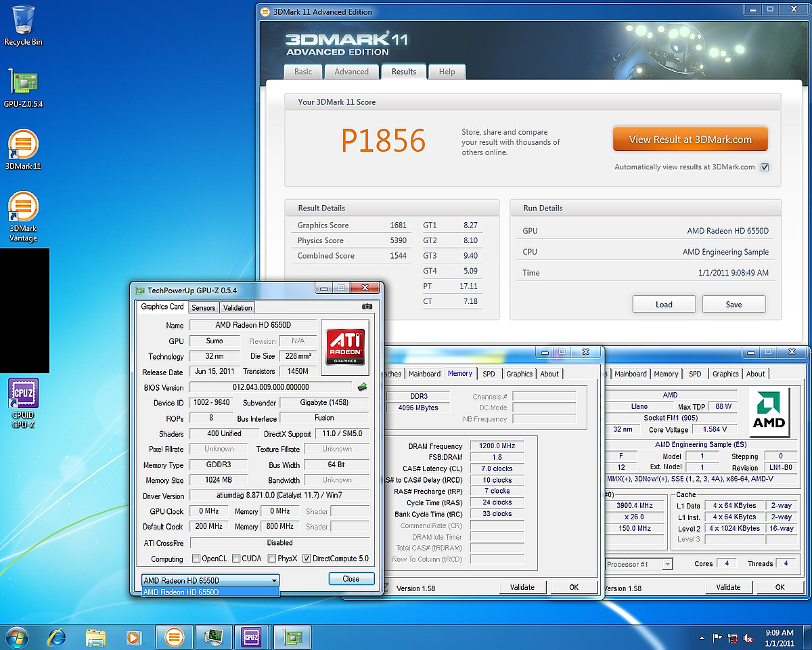Image resolution: width=812 pixels, height=650 pixels.
Task: Click the Graphics Score value 1681
Action: tap(399, 225)
